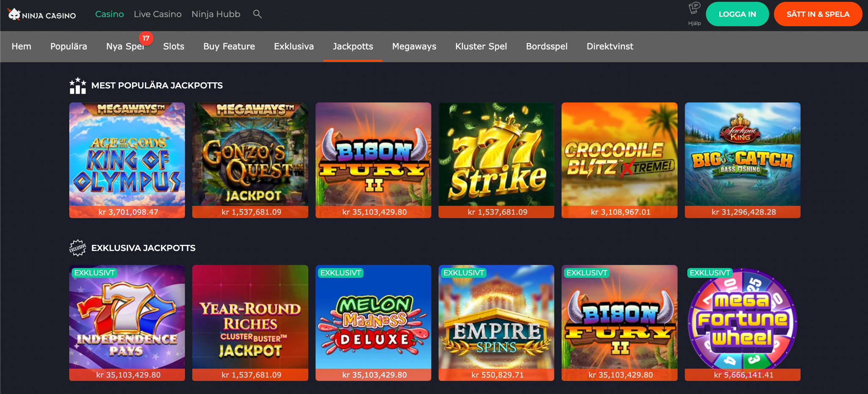The width and height of the screenshot is (868, 394).
Task: Click the Exklusiva Jackpotts heading
Action: point(143,248)
